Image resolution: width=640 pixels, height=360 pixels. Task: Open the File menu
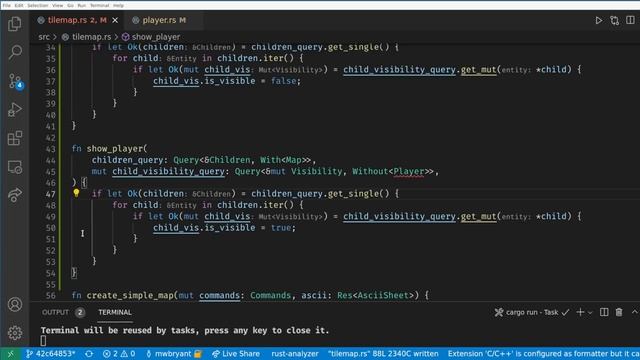coord(7,5)
